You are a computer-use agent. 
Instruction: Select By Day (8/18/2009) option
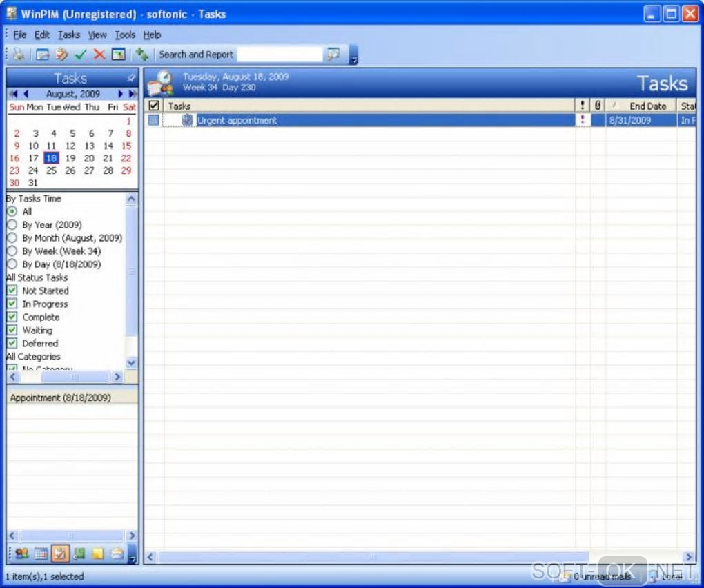12,264
